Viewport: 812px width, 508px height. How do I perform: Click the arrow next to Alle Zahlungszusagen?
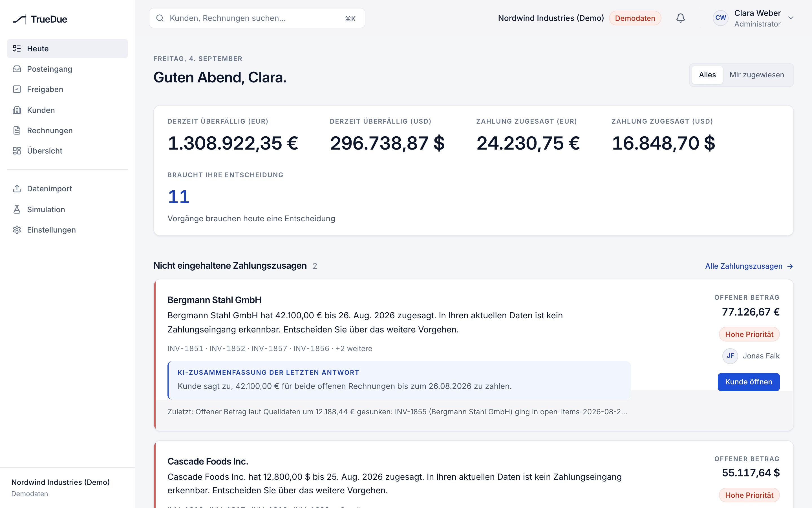790,266
